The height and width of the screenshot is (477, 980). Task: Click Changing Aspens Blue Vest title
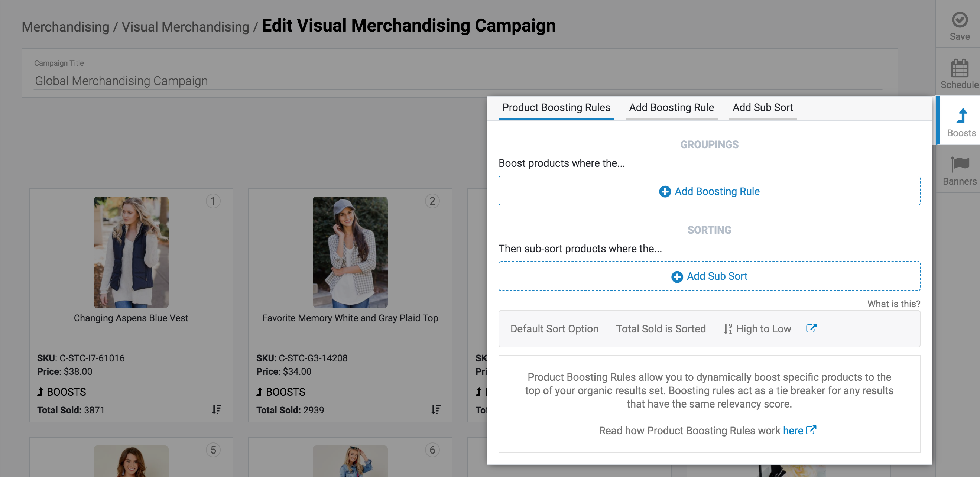(x=131, y=318)
